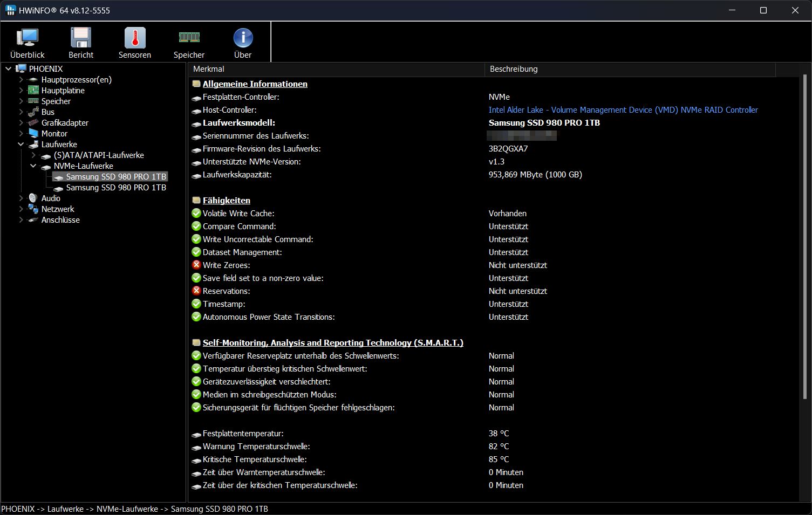The image size is (812, 515).
Task: Select the Netzwerk tree label
Action: (x=58, y=209)
